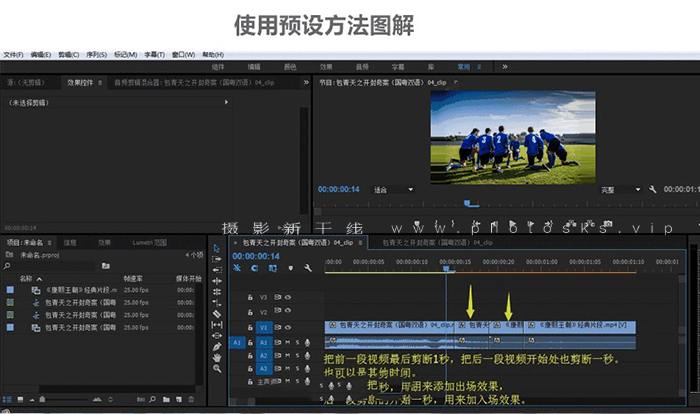700x414 pixels.
Task: Mute audio track A1
Action: click(x=288, y=343)
